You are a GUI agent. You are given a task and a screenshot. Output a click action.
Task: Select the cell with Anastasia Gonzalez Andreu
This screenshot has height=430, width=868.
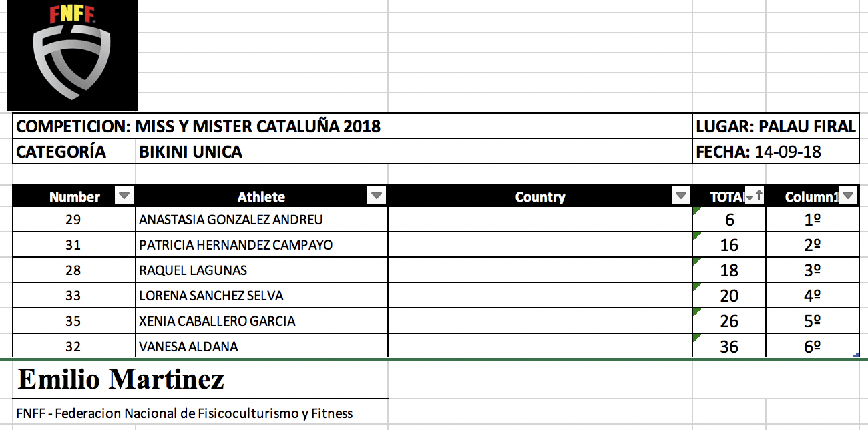tap(231, 220)
